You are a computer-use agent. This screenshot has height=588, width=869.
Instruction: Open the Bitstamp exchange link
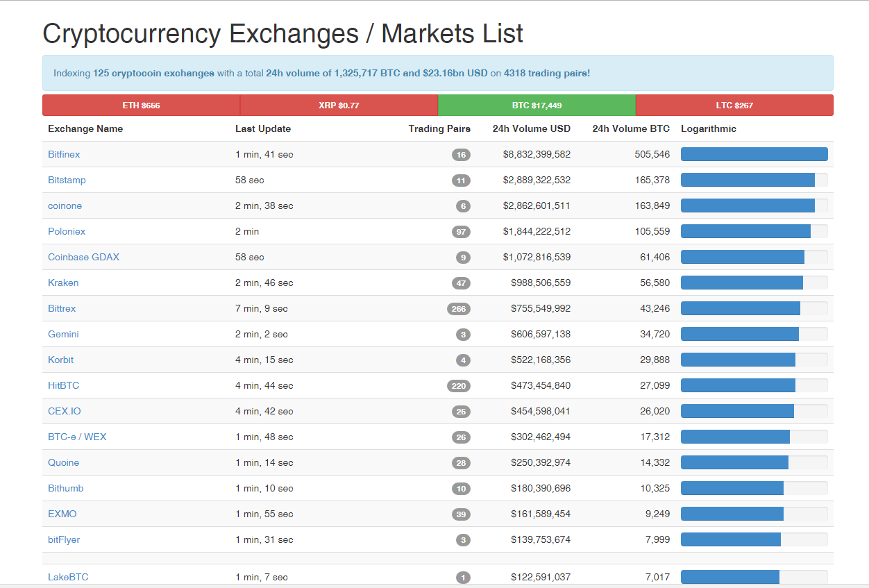pos(67,180)
